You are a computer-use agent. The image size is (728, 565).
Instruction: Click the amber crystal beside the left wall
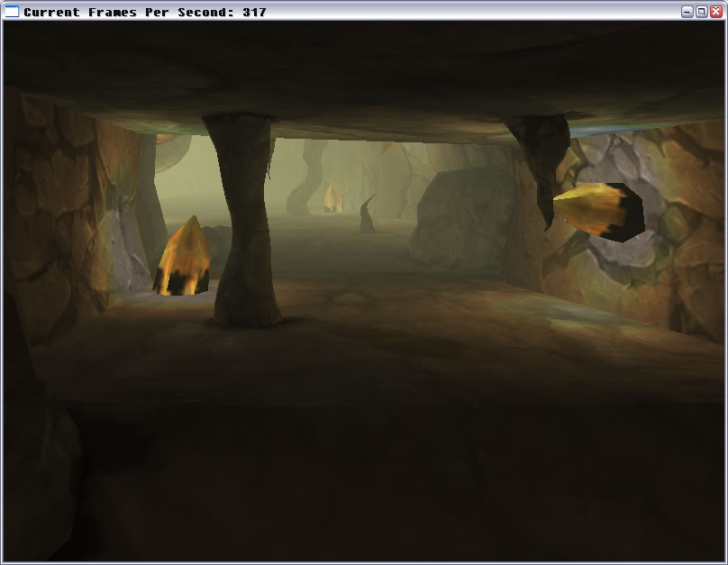(x=182, y=256)
